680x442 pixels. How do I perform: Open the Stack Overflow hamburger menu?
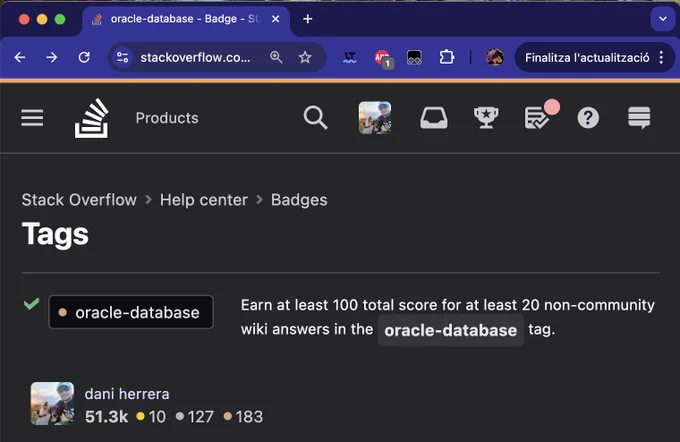pos(32,118)
